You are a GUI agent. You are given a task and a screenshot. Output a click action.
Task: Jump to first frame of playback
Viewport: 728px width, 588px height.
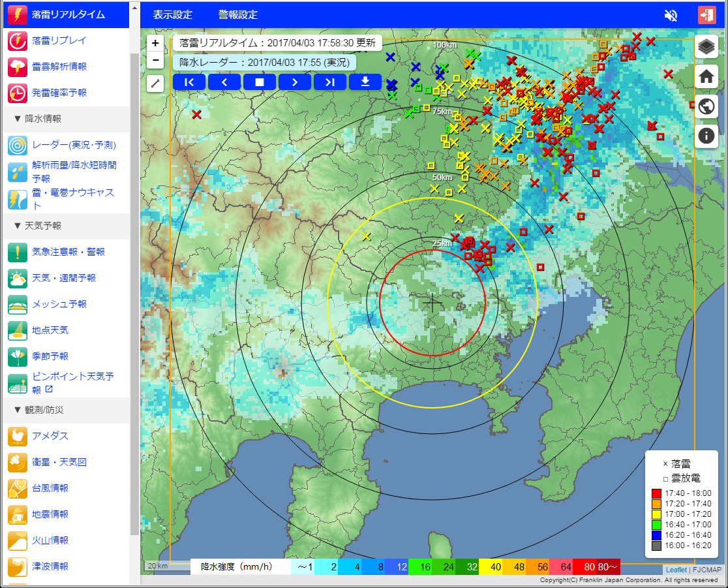(x=189, y=82)
